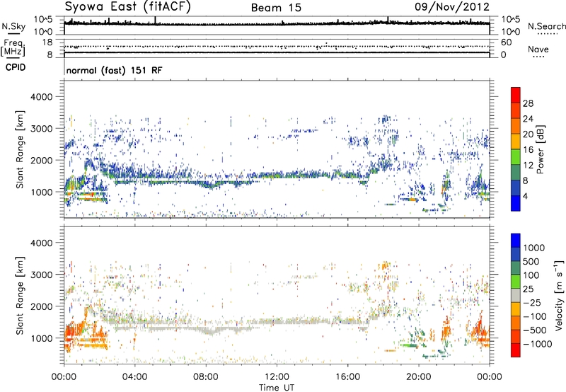Click the 'Nave' legend label
566x392 pixels.
[x=538, y=49]
